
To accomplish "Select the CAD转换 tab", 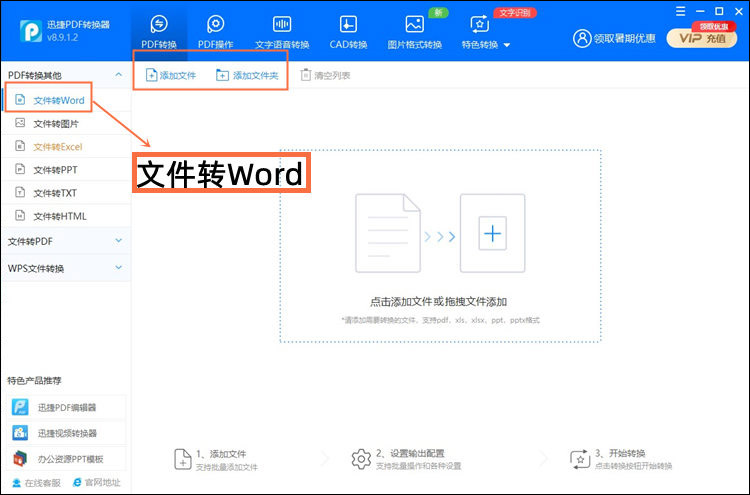I will point(348,32).
